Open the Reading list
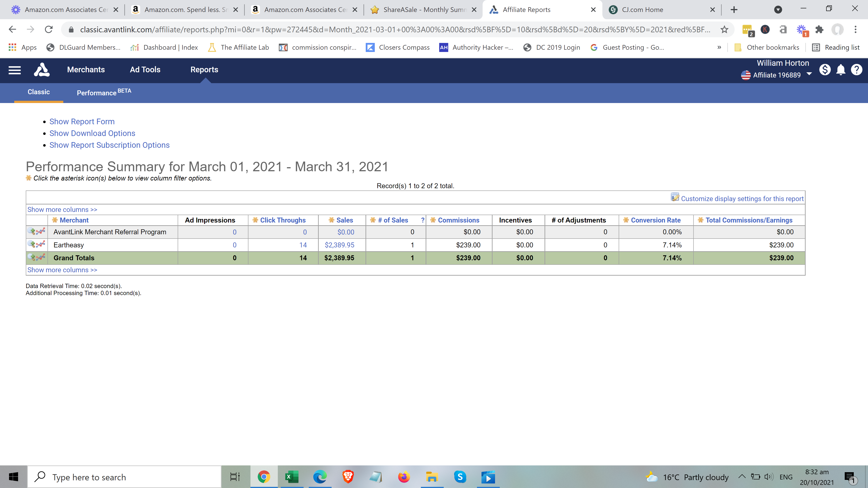 836,47
